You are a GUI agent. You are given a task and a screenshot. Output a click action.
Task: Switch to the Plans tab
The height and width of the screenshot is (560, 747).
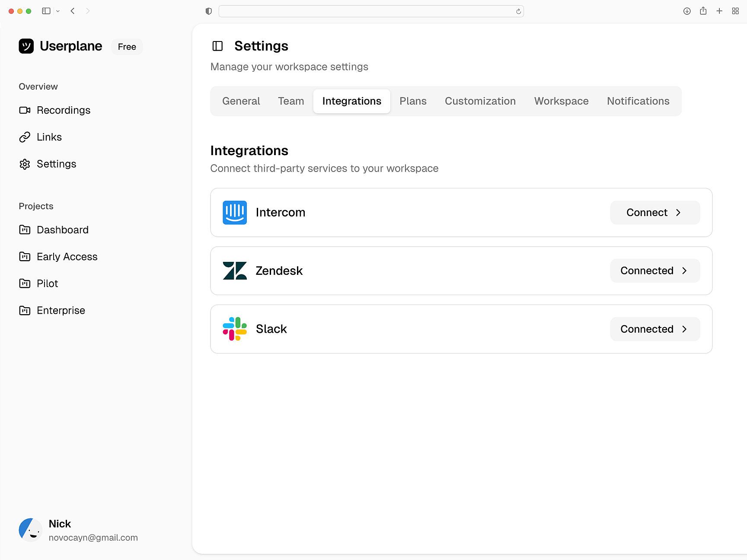[413, 101]
